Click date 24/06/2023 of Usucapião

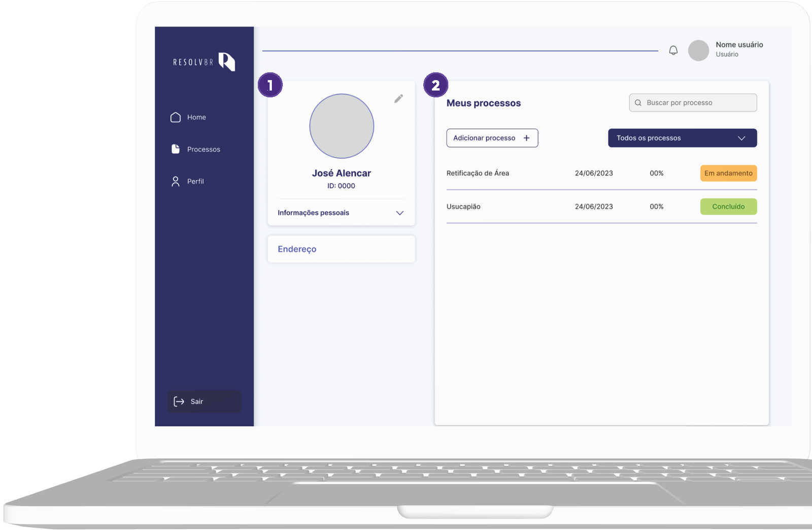[x=594, y=206]
